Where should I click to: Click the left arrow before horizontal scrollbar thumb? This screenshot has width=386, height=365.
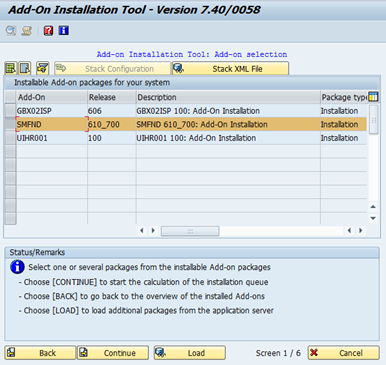point(142,230)
